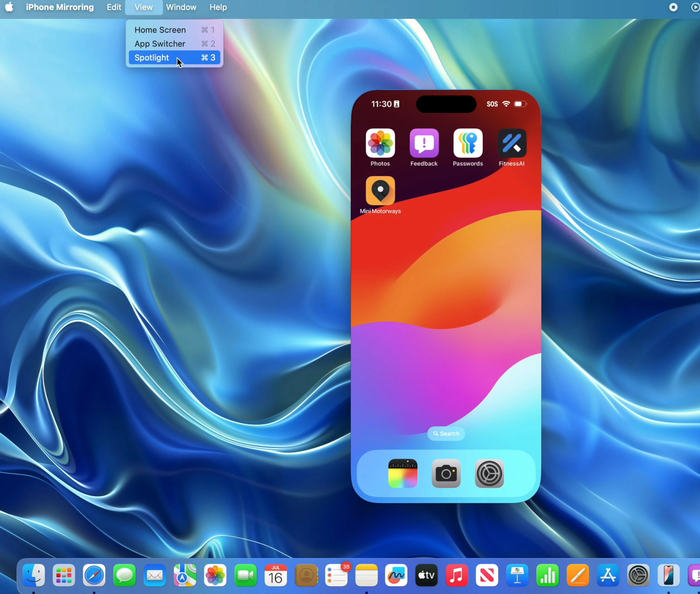This screenshot has height=594, width=700.
Task: Open Launchpad from the Dock
Action: click(64, 575)
